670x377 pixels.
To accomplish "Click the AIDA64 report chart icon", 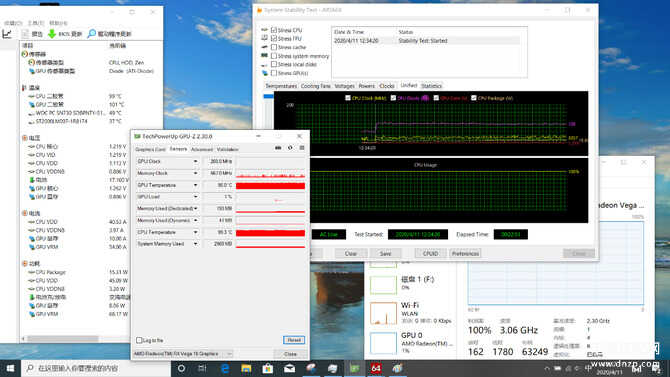I will [x=7, y=34].
